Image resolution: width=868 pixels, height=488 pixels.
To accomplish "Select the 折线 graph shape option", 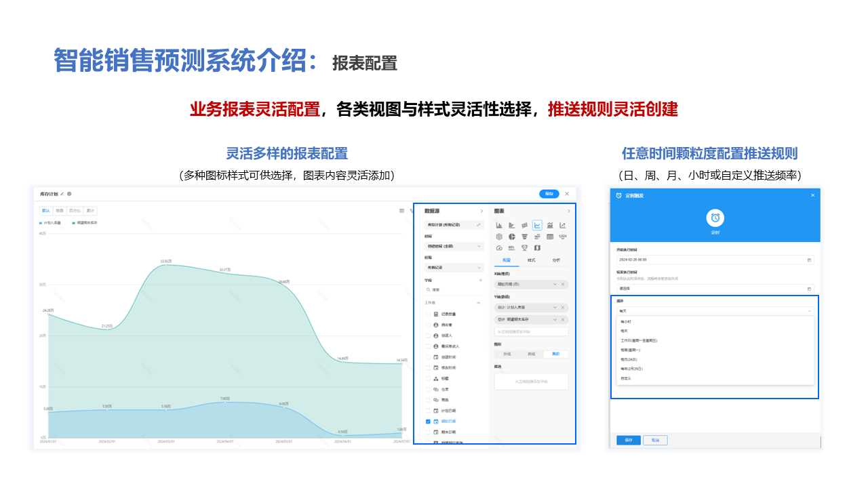I will click(532, 354).
